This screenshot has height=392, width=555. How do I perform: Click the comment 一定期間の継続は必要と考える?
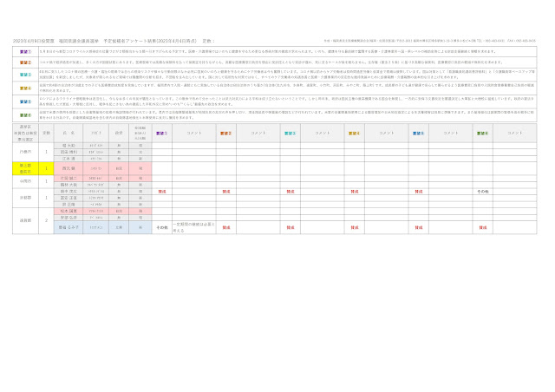(194, 228)
